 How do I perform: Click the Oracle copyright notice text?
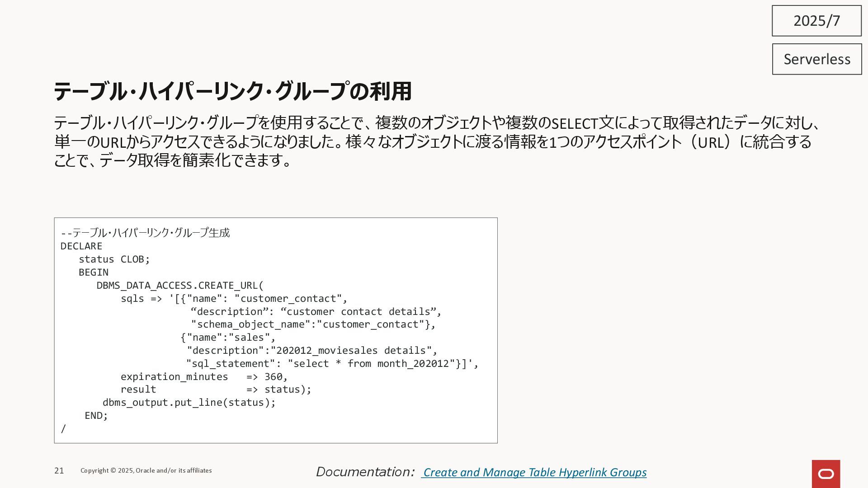pyautogui.click(x=146, y=471)
